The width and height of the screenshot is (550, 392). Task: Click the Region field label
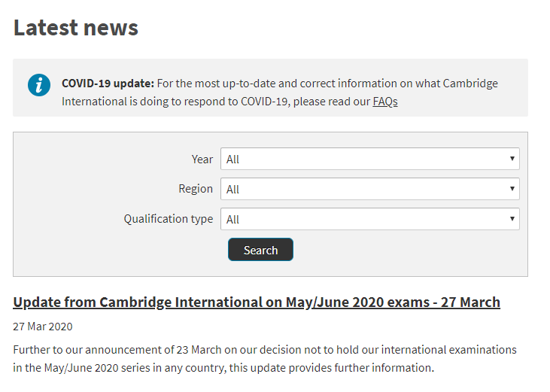pyautogui.click(x=196, y=189)
